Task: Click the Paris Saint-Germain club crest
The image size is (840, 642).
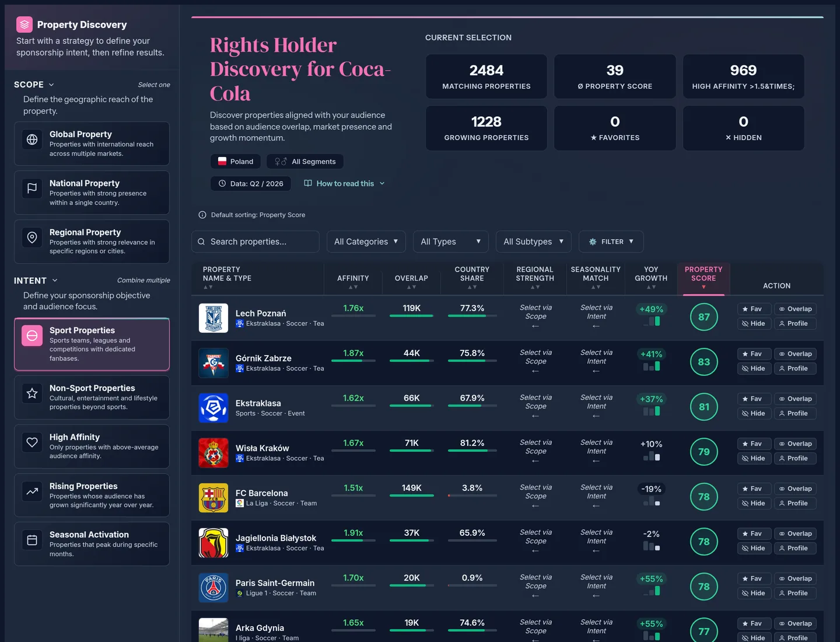Action: pyautogui.click(x=213, y=588)
